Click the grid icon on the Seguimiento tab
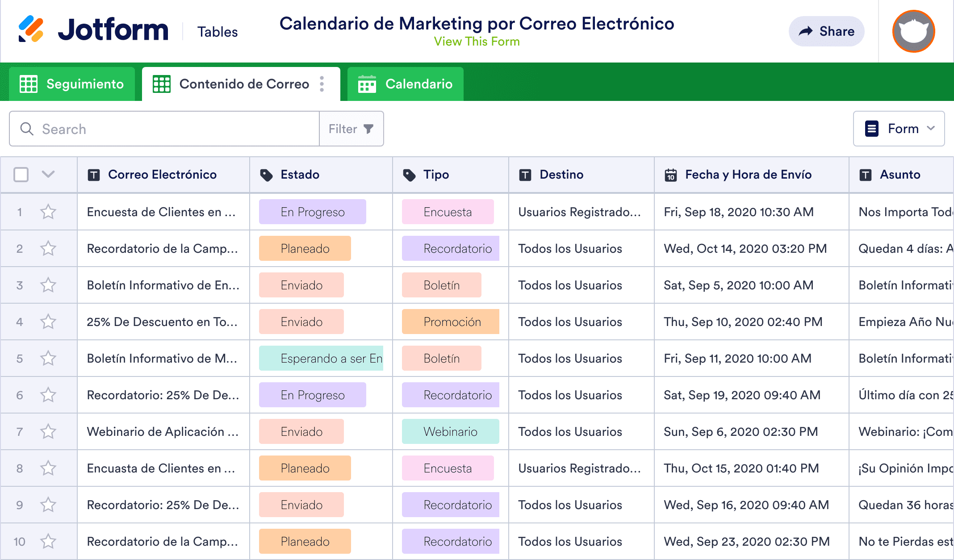This screenshot has width=954, height=560. point(29,84)
